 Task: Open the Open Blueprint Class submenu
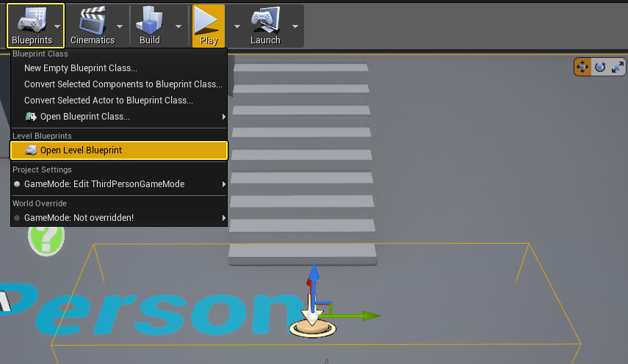pos(119,117)
